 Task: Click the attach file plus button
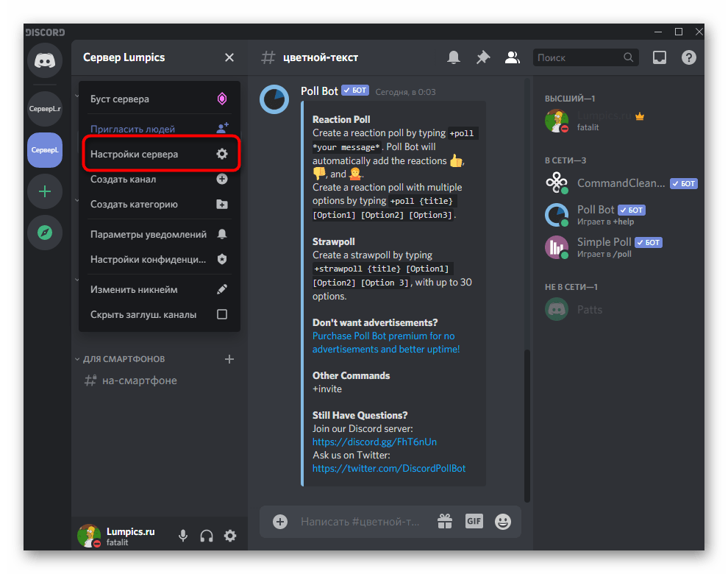[x=280, y=522]
